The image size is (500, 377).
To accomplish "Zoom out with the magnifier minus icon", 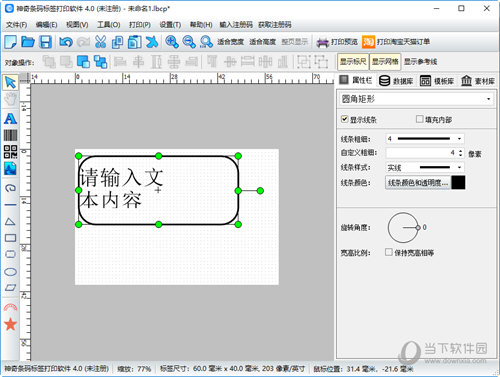I will [x=189, y=42].
